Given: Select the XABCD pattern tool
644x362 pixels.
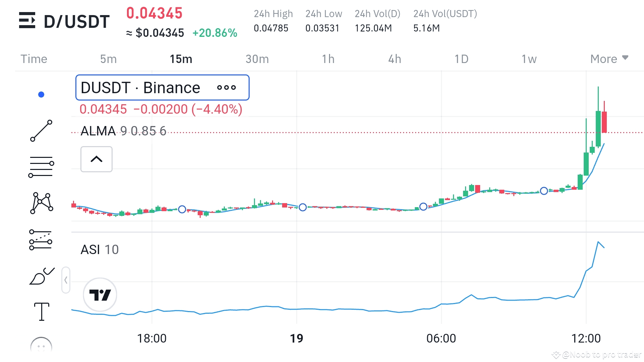Looking at the screenshot, I should 42,203.
